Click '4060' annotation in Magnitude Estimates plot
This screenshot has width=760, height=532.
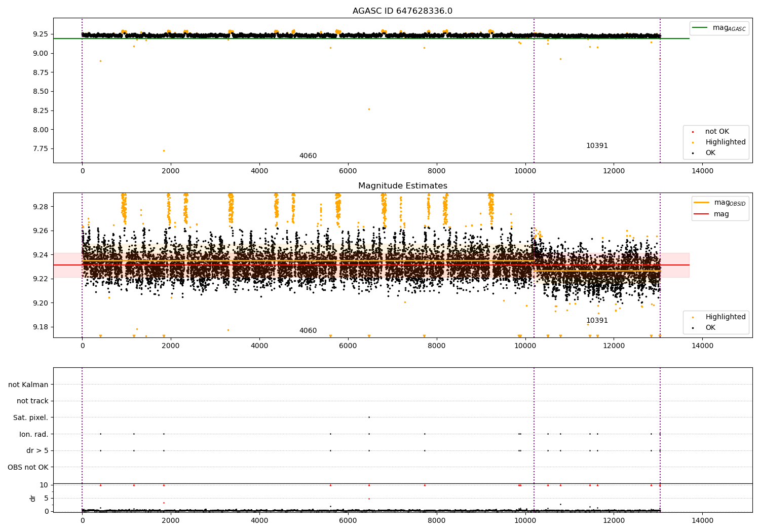coord(308,331)
